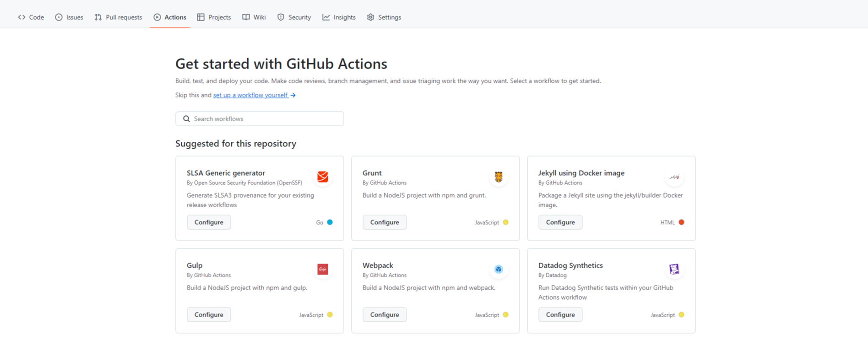Click the Get started with GitHub Actions heading
The width and height of the screenshot is (868, 345).
281,64
